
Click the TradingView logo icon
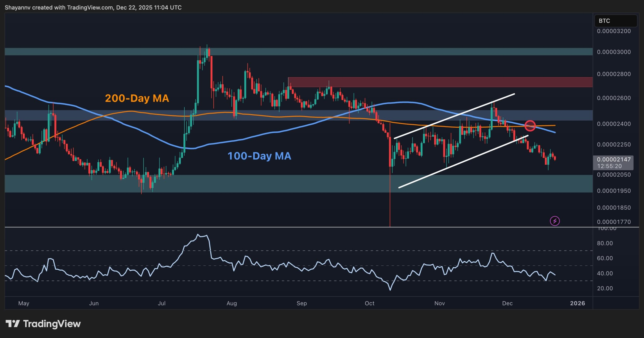(13, 324)
